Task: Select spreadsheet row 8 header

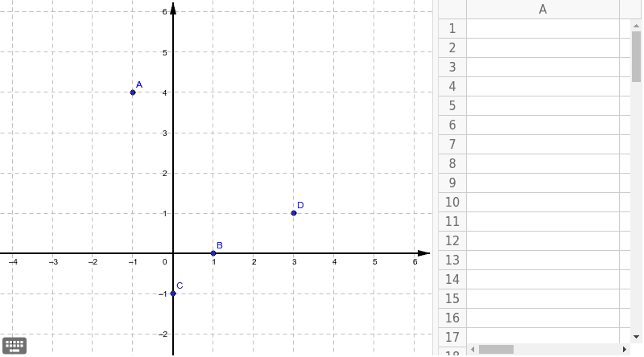Action: click(452, 164)
